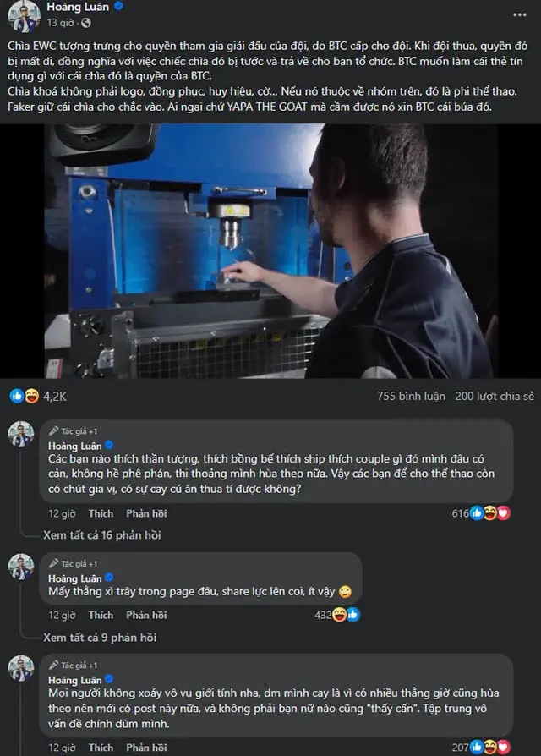541x756 pixels.
Task: Like second comment using 'Thích'
Action: (x=101, y=616)
